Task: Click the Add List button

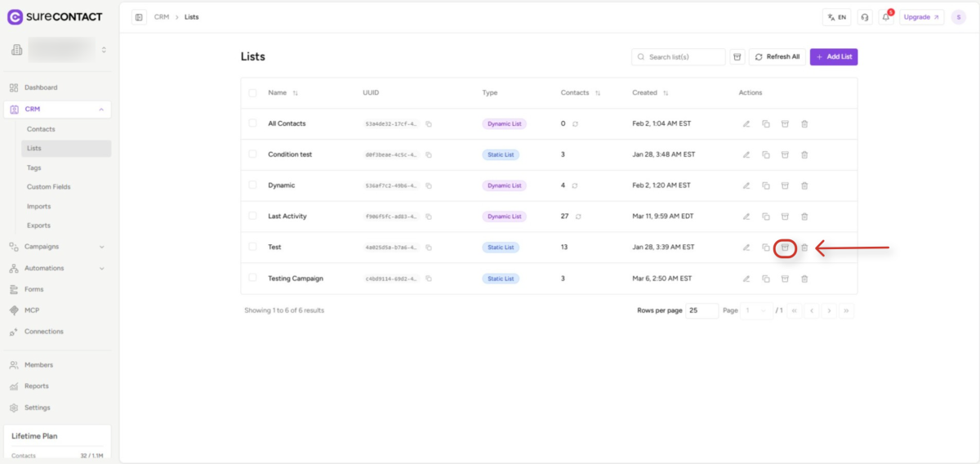Action: tap(834, 57)
